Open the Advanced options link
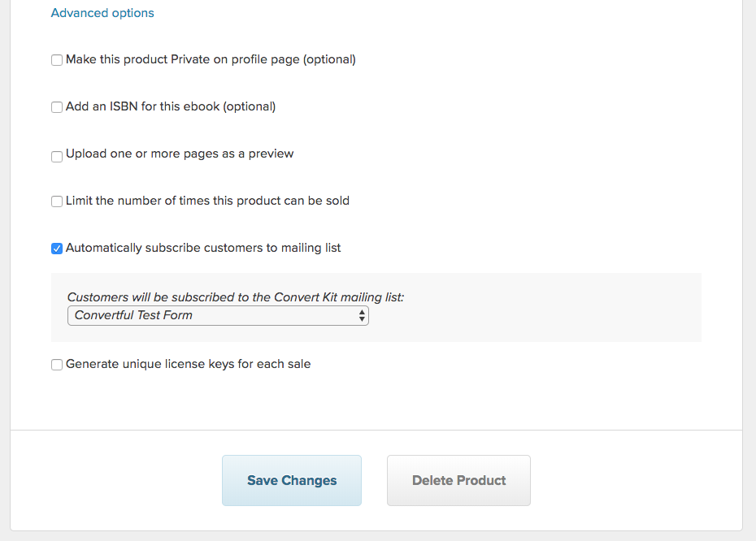The width and height of the screenshot is (756, 541). click(102, 13)
